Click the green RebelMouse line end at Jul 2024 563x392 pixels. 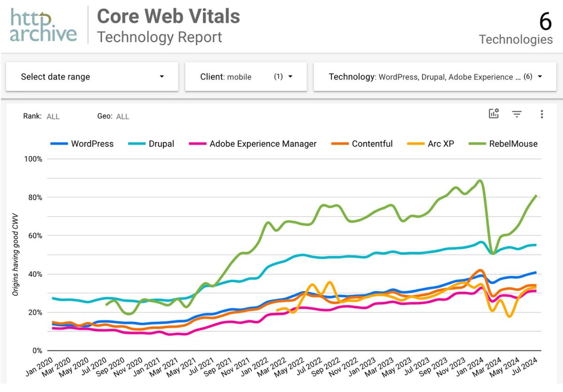536,196
